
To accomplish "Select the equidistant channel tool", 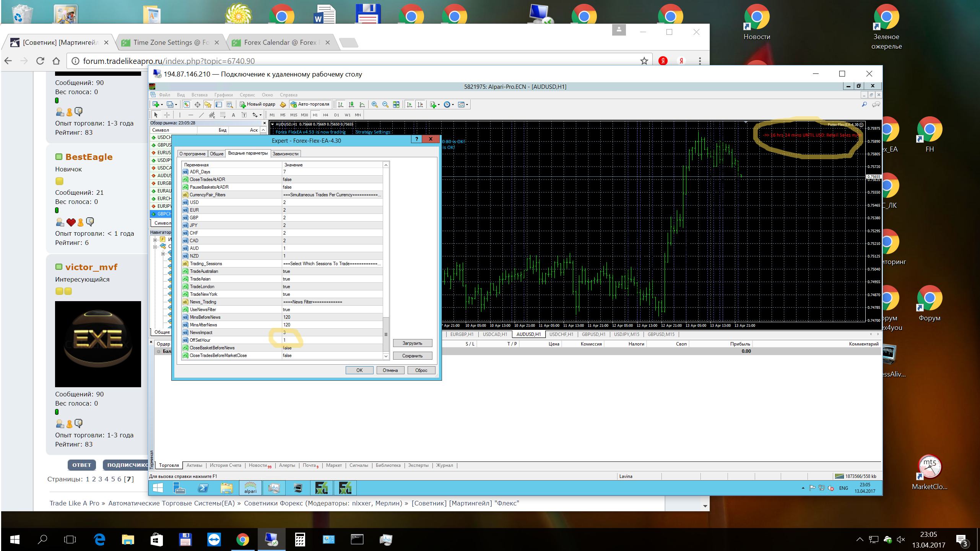I will [212, 115].
